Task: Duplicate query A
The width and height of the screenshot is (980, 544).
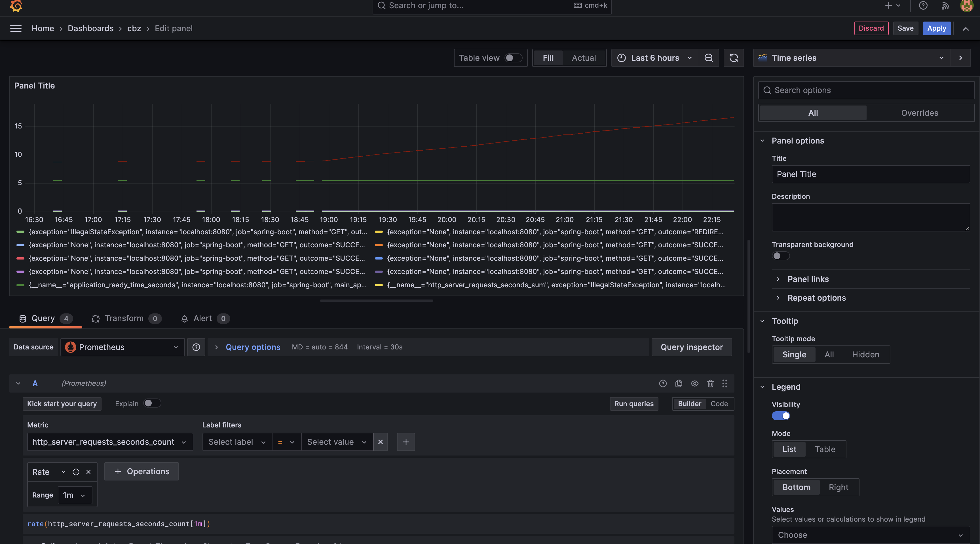Action: (x=679, y=383)
